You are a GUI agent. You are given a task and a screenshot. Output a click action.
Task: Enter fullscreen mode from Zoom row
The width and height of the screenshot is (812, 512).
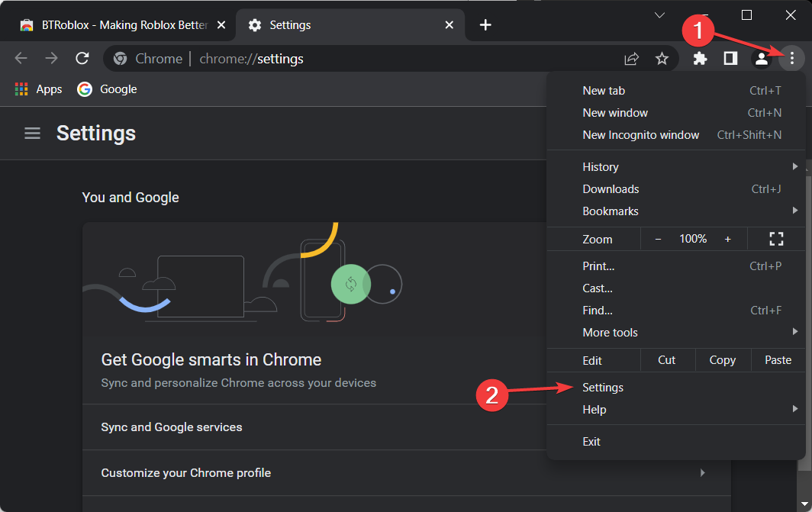pos(776,239)
